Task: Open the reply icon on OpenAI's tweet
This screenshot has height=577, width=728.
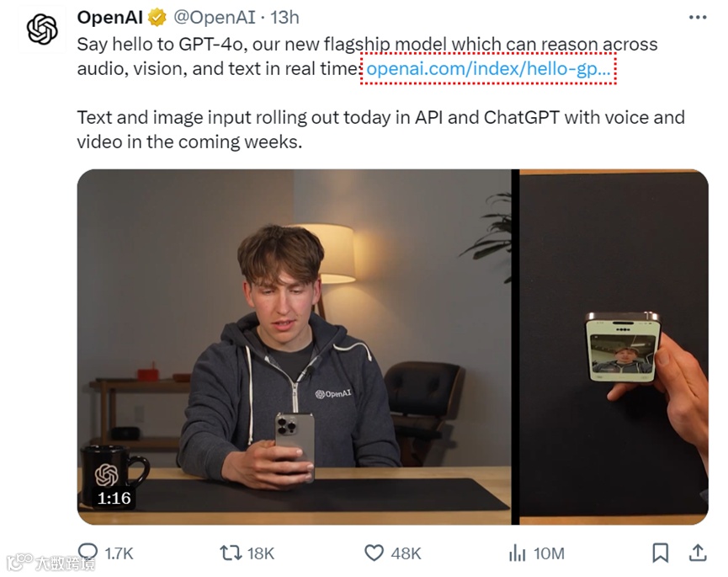Action: point(88,553)
